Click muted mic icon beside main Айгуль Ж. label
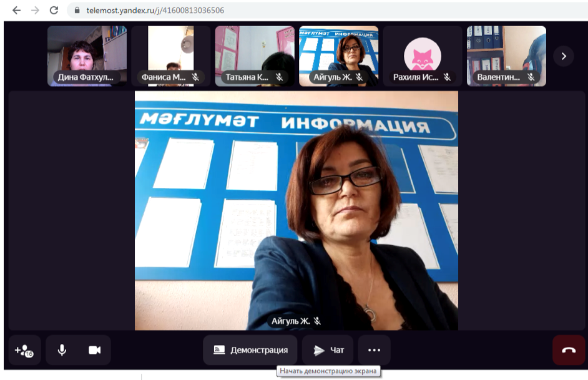 click(x=317, y=321)
